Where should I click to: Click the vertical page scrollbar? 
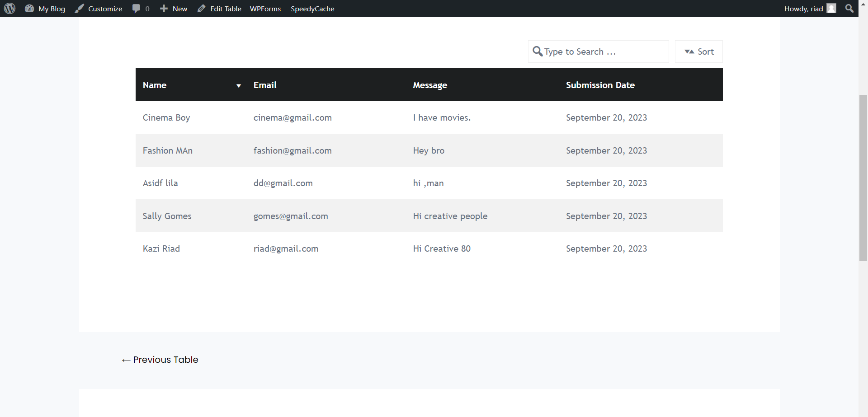click(x=863, y=176)
